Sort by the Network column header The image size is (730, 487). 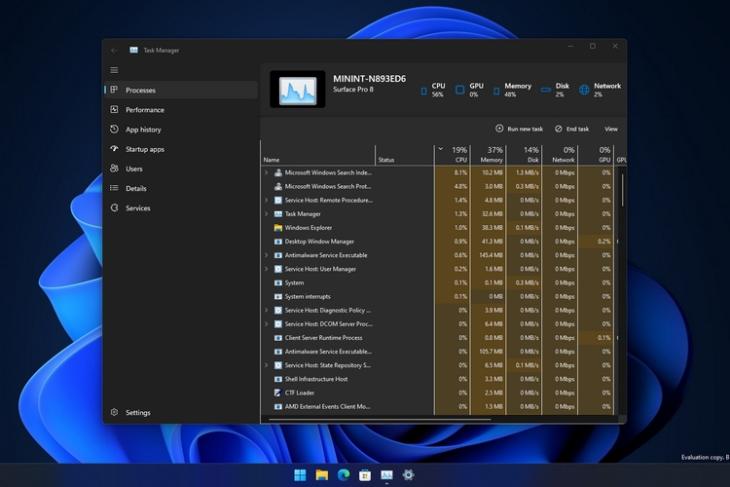point(560,155)
